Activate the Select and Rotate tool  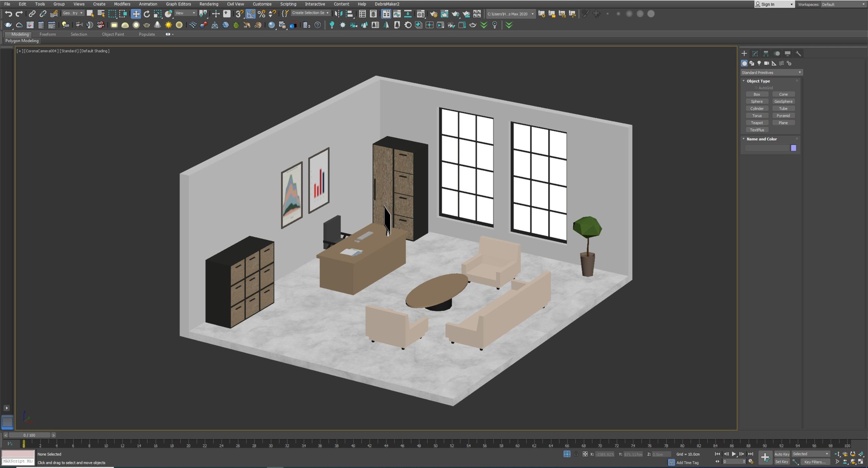tap(146, 14)
